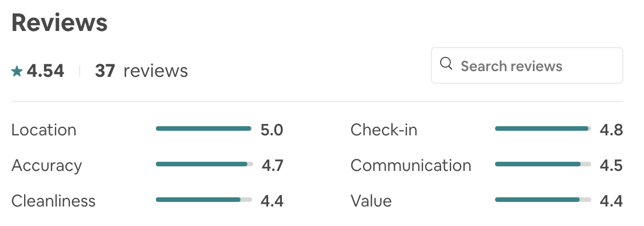Image resolution: width=644 pixels, height=226 pixels.
Task: Select the Accuracy category label
Action: 47,166
